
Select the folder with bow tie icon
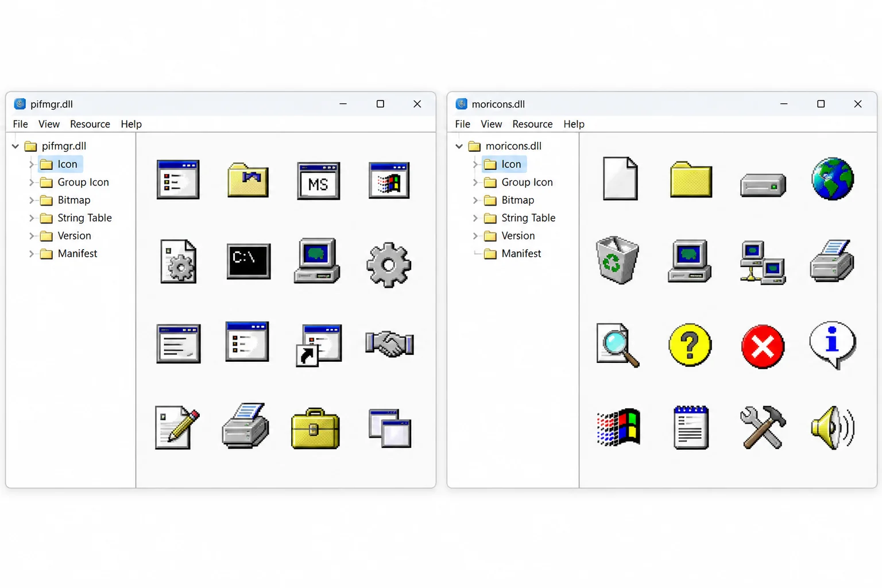pyautogui.click(x=248, y=180)
